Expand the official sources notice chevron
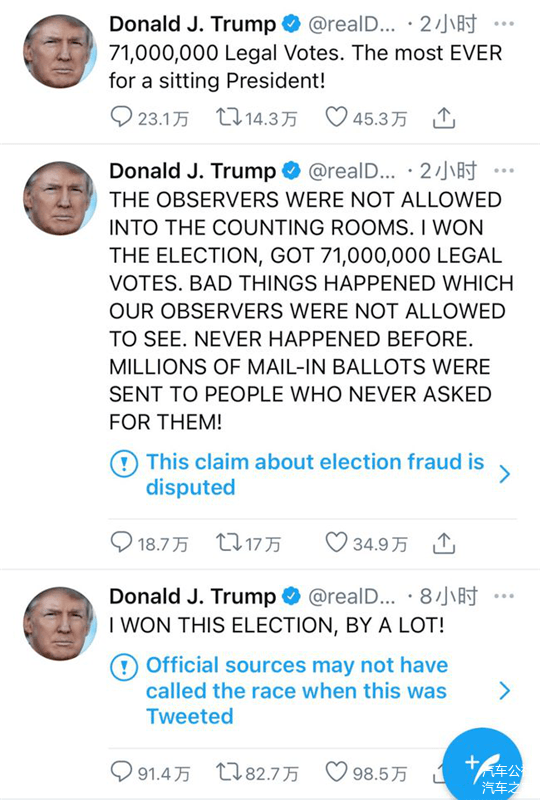 [x=504, y=691]
